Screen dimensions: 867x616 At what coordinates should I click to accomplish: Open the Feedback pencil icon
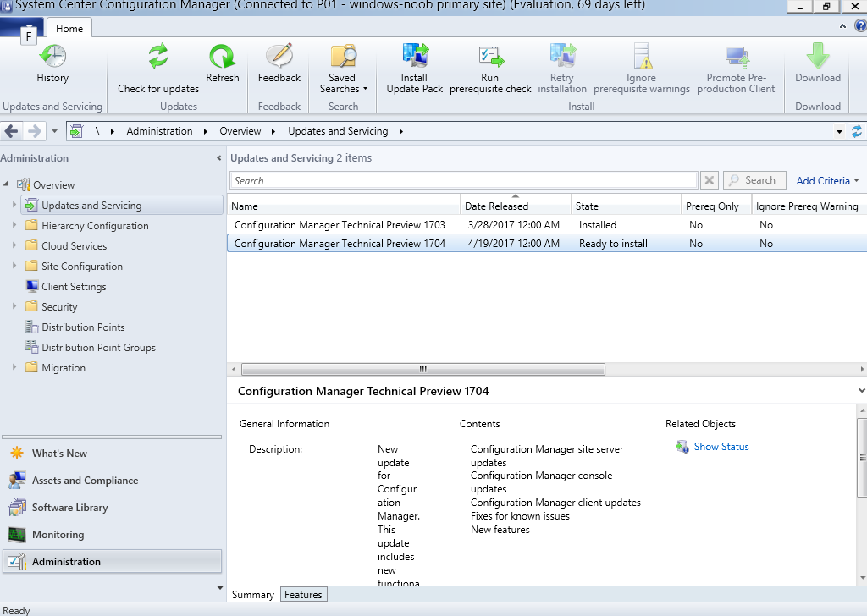point(279,56)
